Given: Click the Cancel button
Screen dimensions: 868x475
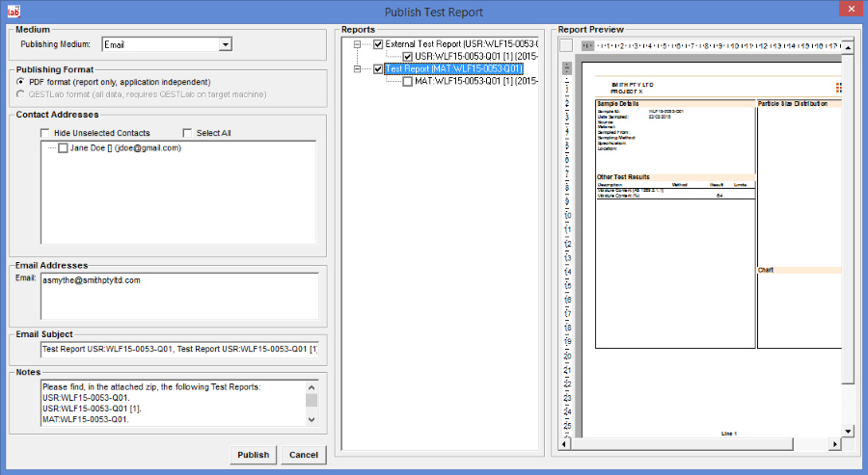Looking at the screenshot, I should click(304, 455).
